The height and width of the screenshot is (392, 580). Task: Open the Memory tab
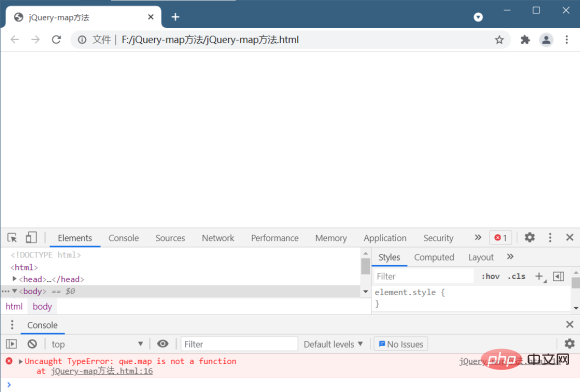click(331, 238)
